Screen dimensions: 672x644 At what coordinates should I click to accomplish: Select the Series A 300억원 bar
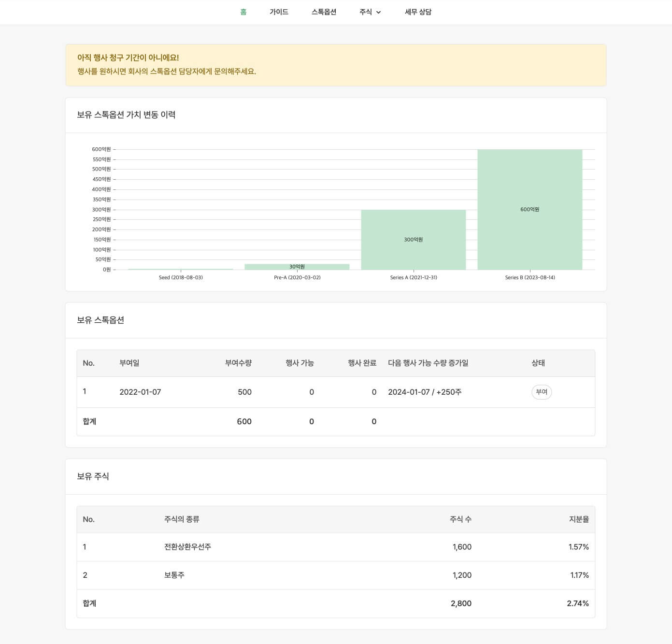413,239
